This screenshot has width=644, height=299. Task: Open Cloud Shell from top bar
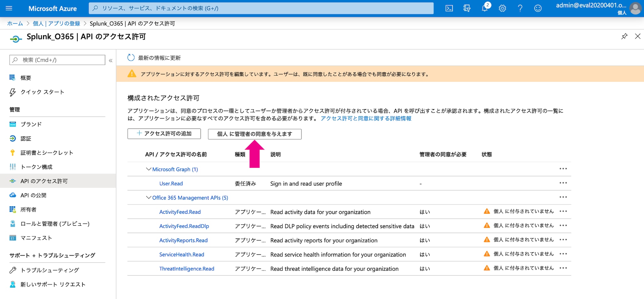(449, 8)
